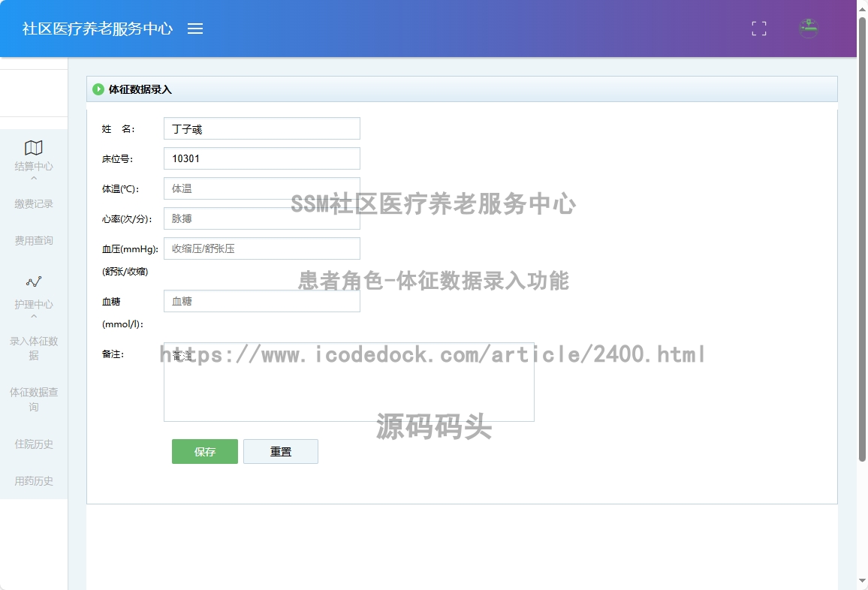The width and height of the screenshot is (868, 590).
Task: Click the 血压(mmHg) label
Action: tap(130, 249)
